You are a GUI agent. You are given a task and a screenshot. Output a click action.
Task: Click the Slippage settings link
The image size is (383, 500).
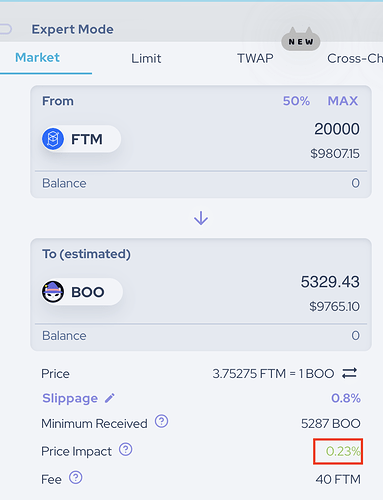point(70,398)
